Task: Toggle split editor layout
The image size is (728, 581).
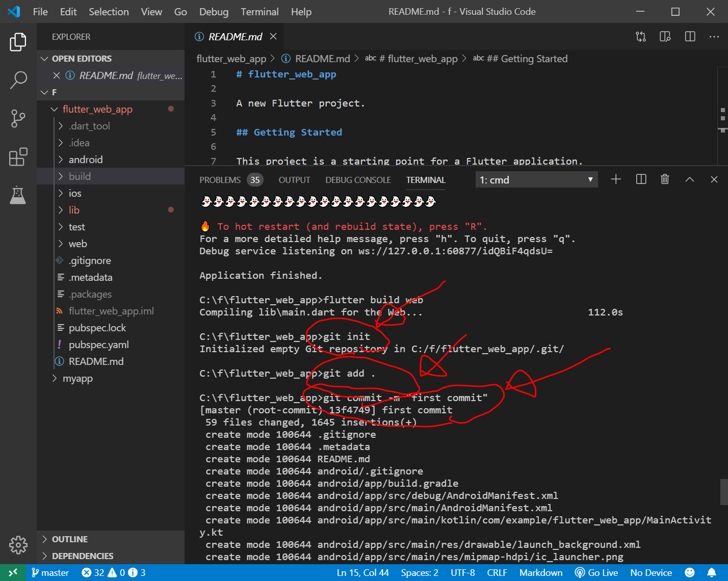Action: (690, 37)
